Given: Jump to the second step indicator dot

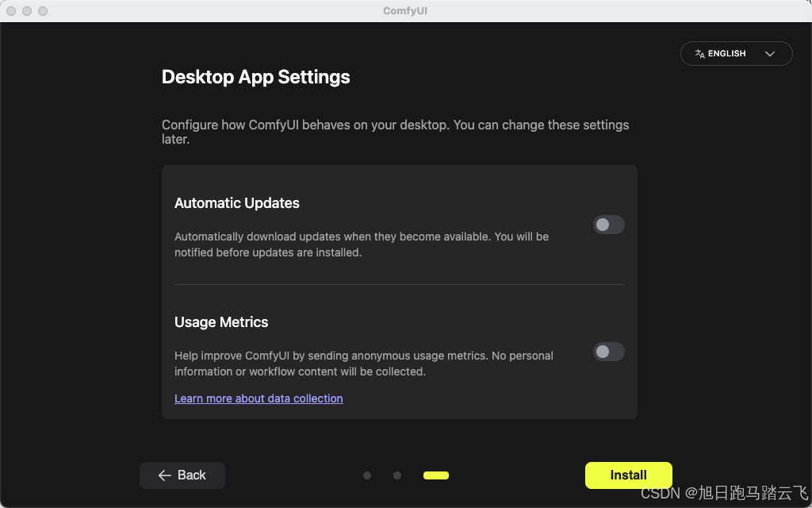Looking at the screenshot, I should coord(397,475).
